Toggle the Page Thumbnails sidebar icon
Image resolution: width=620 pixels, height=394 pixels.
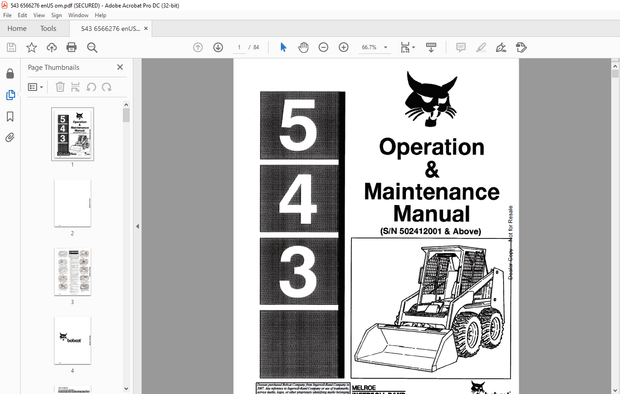10,95
